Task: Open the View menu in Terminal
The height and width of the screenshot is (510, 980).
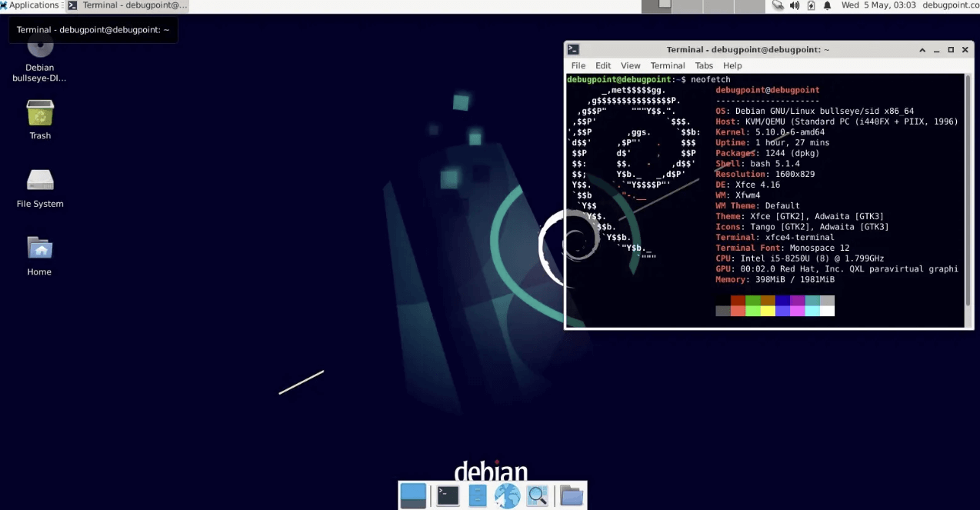Action: tap(631, 65)
